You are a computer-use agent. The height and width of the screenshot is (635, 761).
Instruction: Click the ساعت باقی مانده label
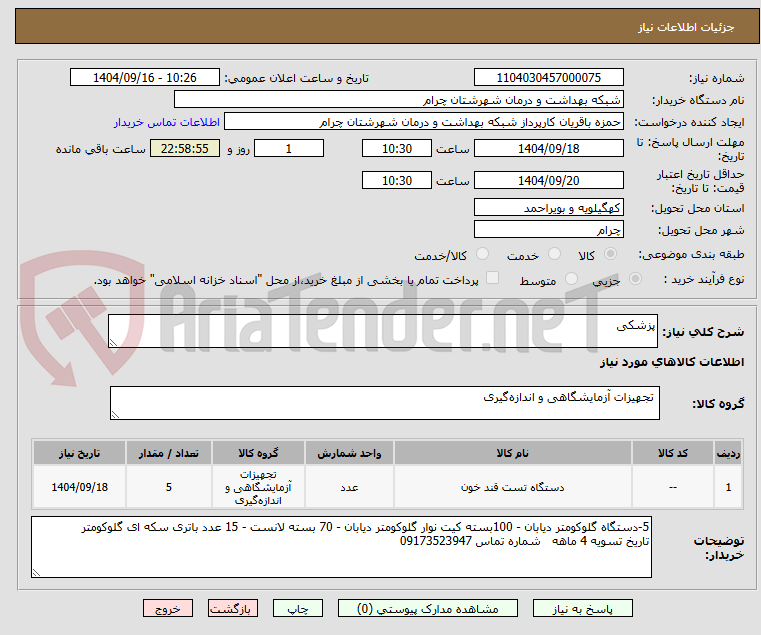click(x=100, y=149)
